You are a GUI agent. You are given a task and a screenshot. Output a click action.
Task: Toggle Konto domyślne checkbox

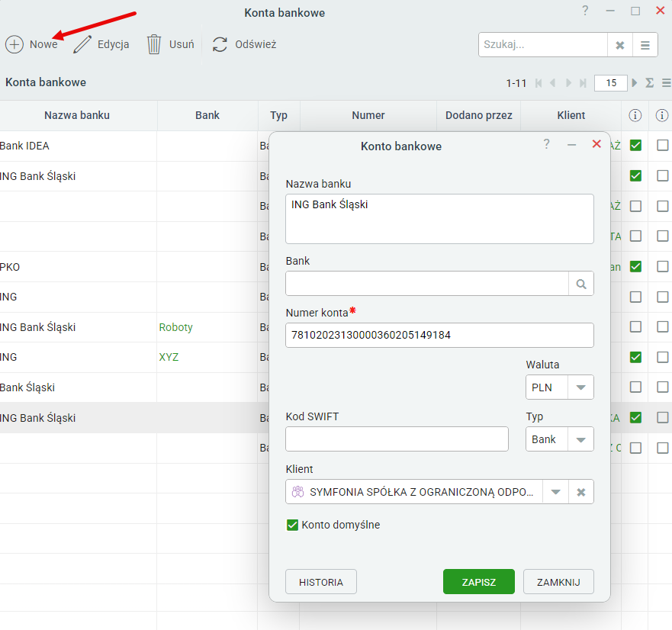pyautogui.click(x=292, y=525)
